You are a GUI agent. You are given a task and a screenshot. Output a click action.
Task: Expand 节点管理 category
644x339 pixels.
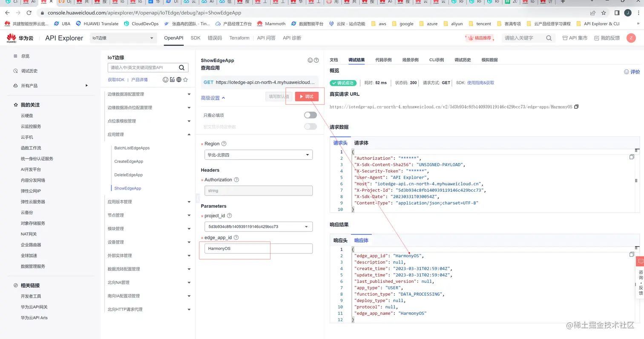149,215
